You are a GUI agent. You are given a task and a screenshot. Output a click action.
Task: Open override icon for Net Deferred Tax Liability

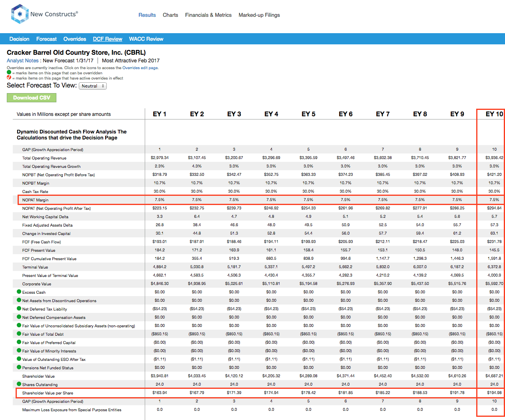pyautogui.click(x=19, y=308)
